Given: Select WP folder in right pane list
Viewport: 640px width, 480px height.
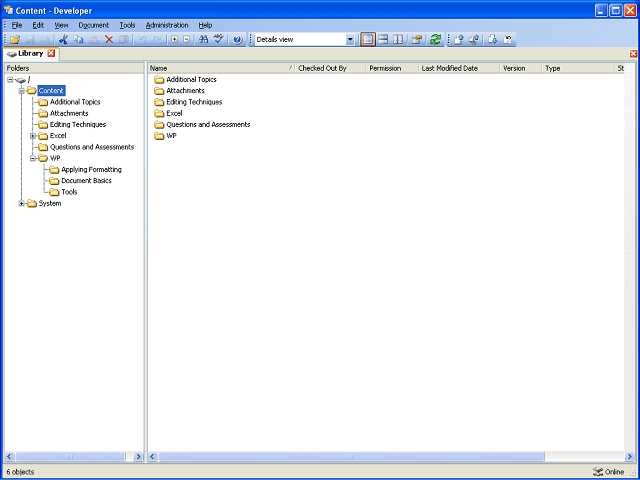Looking at the screenshot, I should point(171,136).
